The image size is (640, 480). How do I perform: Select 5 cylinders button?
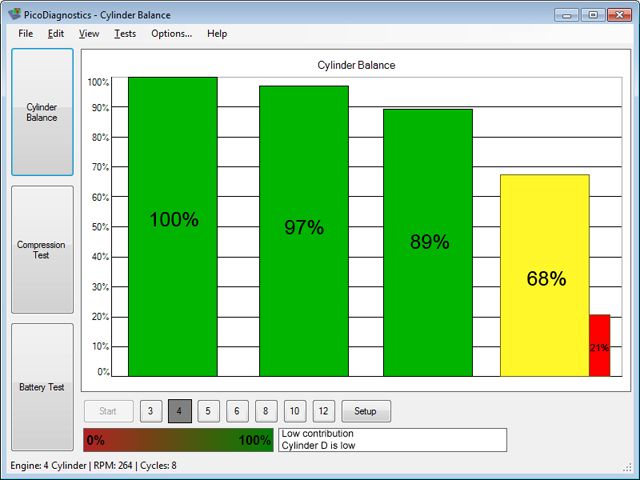(208, 411)
